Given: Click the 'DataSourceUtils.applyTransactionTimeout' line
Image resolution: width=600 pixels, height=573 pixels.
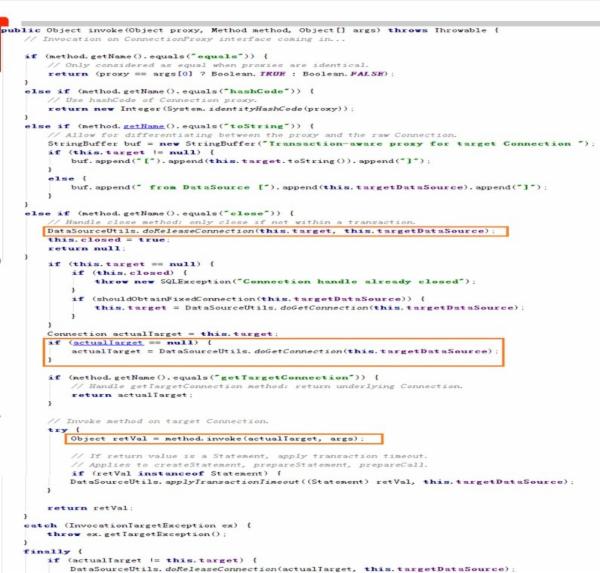Looking at the screenshot, I should point(321,482).
